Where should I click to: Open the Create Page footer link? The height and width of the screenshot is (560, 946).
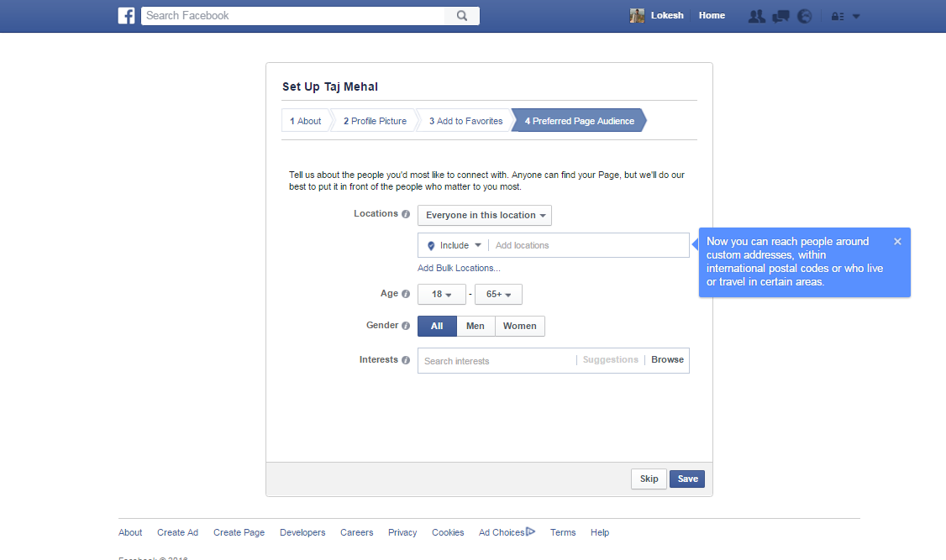(x=239, y=532)
